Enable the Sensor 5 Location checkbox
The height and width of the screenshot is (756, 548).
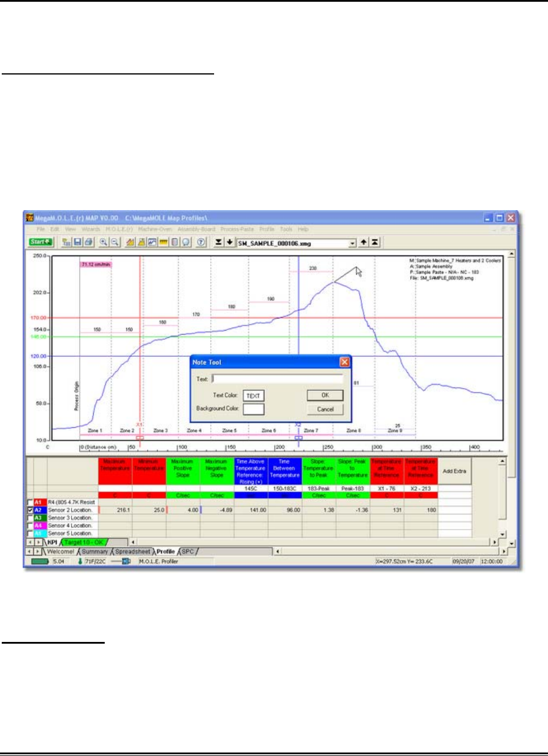(x=30, y=533)
